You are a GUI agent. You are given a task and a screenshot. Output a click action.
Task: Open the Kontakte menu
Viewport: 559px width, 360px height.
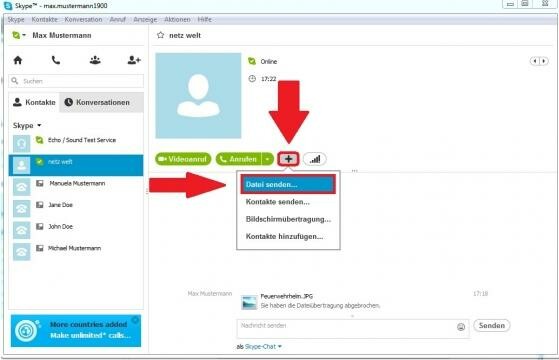(44, 19)
